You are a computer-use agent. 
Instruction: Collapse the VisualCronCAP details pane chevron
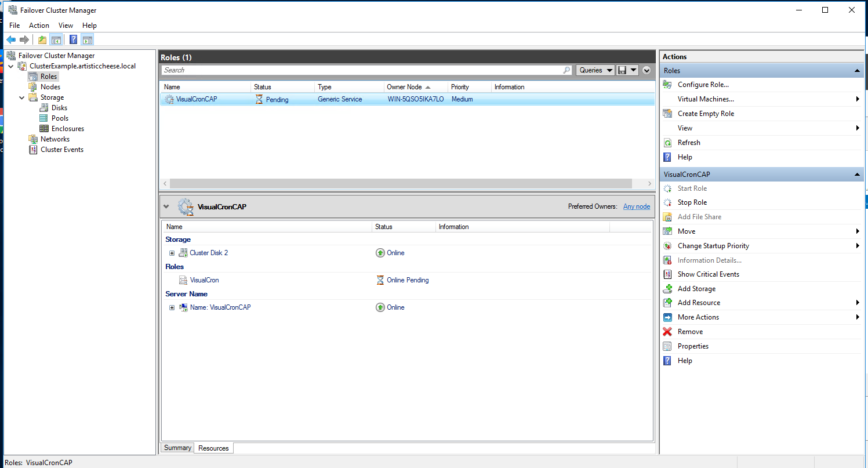click(166, 206)
